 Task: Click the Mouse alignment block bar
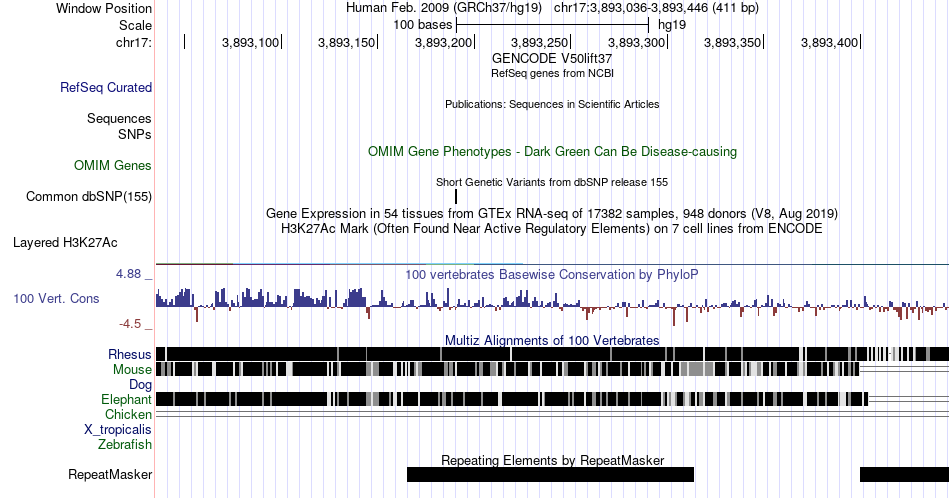508,370
